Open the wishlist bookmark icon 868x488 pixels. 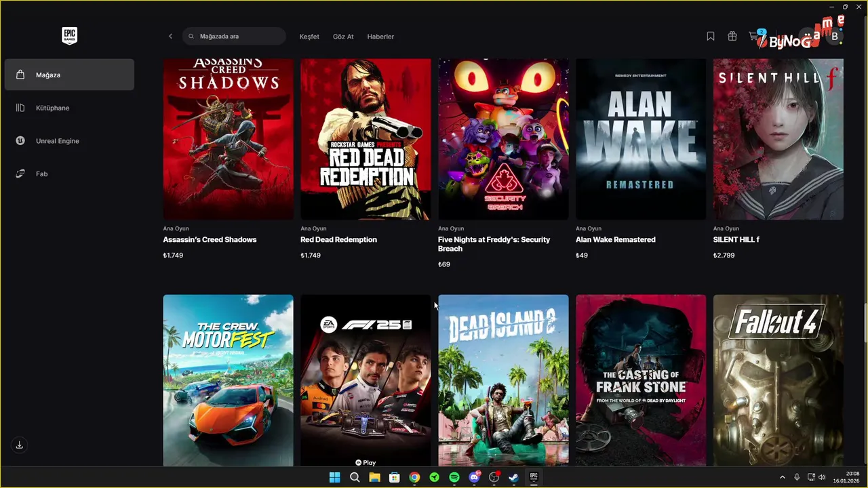coord(710,37)
